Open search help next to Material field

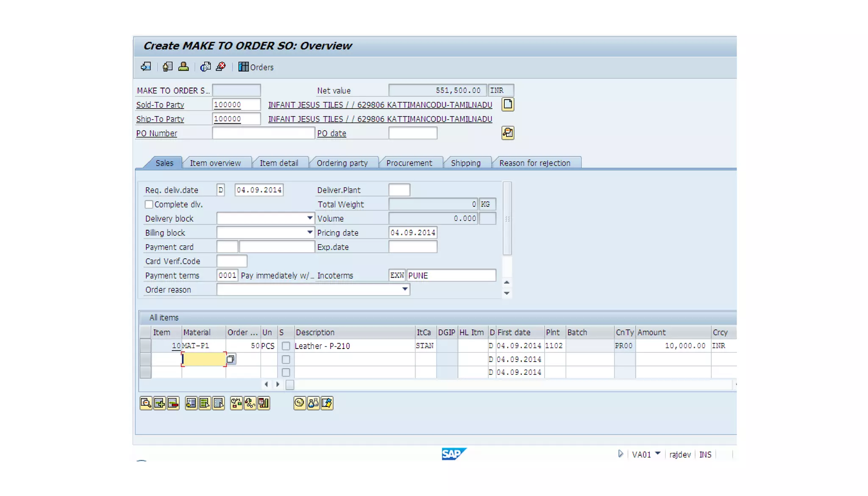(231, 359)
